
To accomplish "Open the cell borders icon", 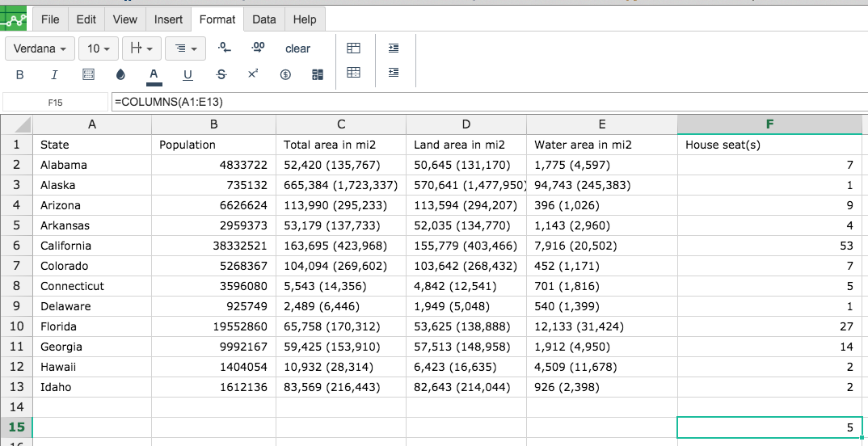I will (x=88, y=74).
